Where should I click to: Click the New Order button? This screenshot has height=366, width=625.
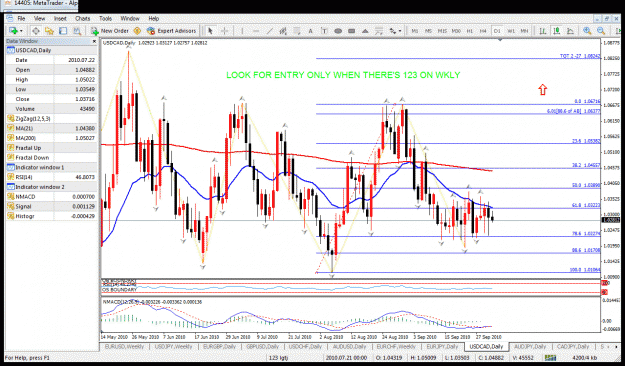[110, 31]
